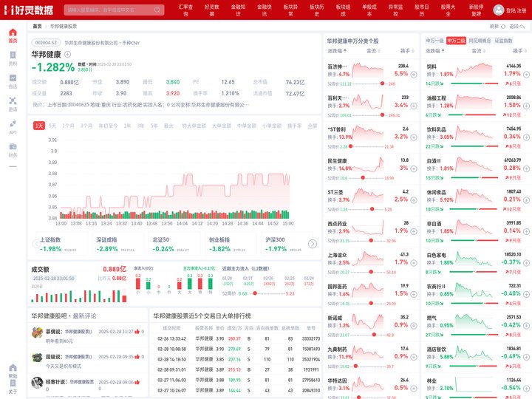Click the 52-week price slider dot for 华邦健康
Screen dimensions: 532x399
255,293
